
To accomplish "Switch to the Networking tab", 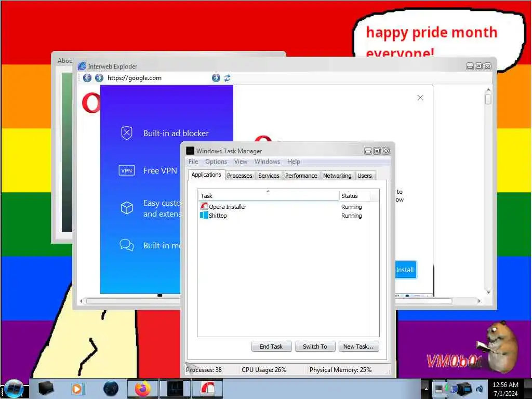I will 337,176.
